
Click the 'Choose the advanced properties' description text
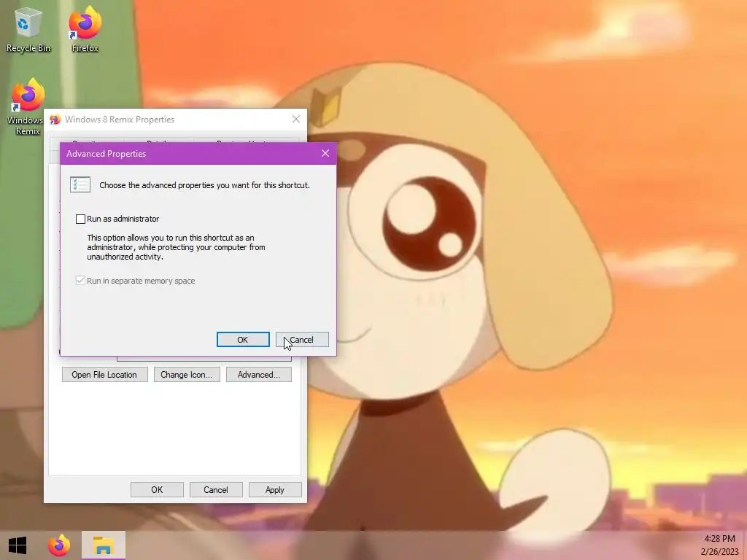click(204, 185)
